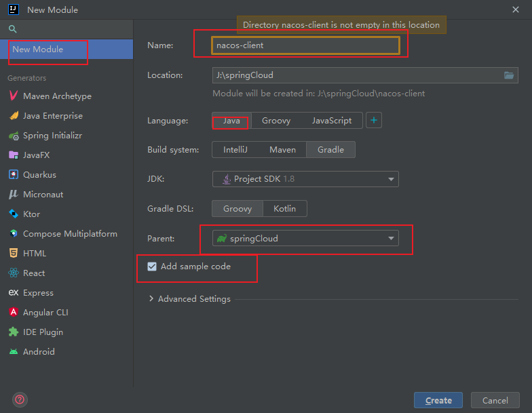Select IDE Plugin generator label

43,332
